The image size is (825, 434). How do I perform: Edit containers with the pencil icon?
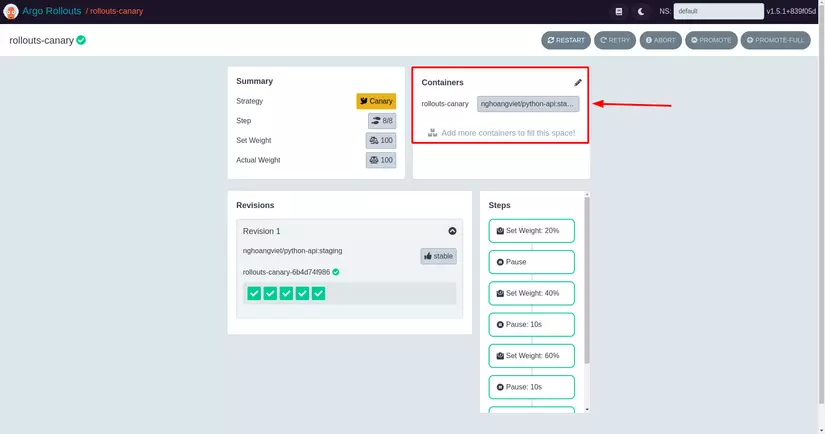(x=578, y=83)
